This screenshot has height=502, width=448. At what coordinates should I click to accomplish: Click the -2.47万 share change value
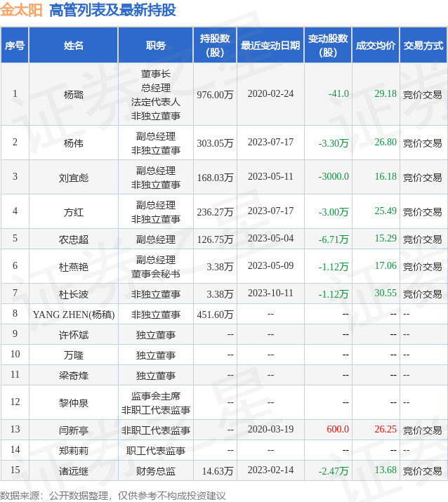(334, 471)
